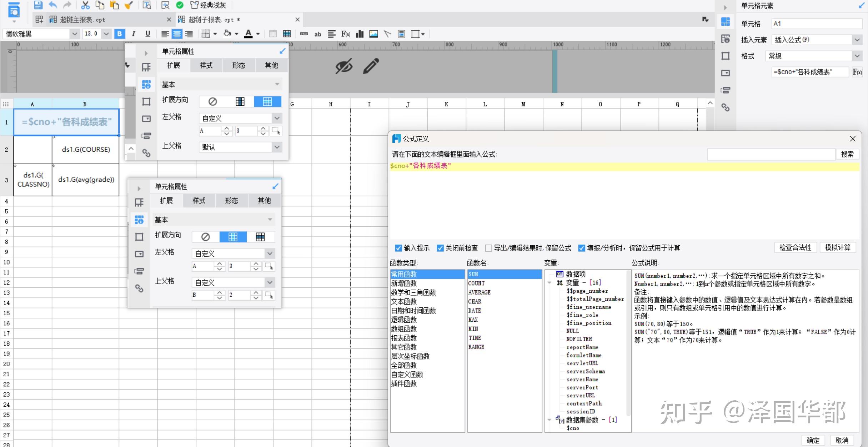
Task: Click the 确定 button
Action: point(813,440)
